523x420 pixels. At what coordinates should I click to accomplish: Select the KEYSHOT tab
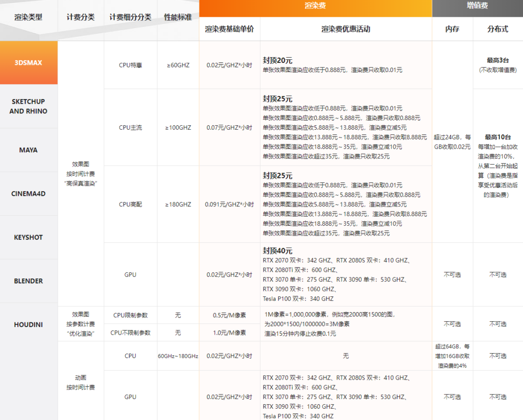[x=29, y=238]
